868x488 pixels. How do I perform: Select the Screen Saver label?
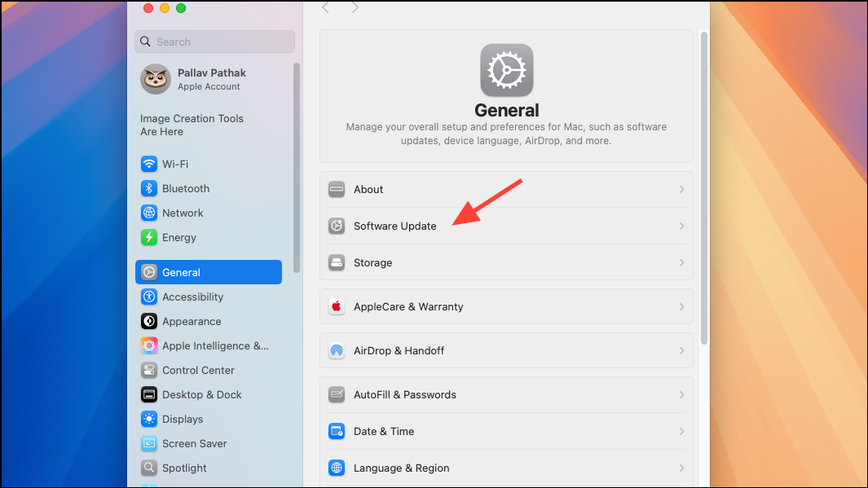(x=194, y=443)
